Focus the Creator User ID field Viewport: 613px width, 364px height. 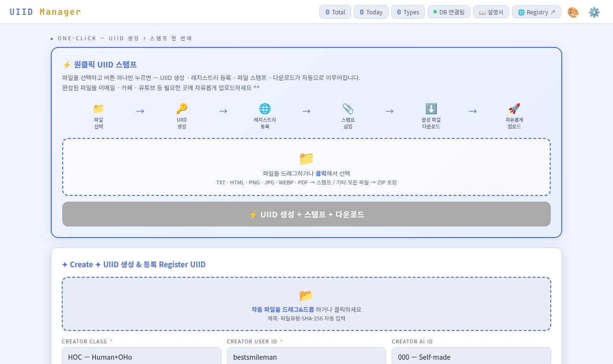pyautogui.click(x=306, y=357)
